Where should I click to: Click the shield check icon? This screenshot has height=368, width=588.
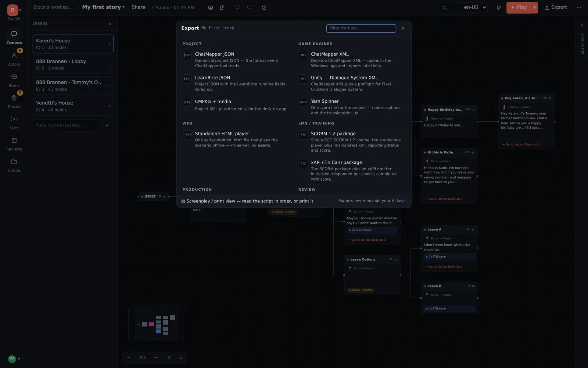pyautogui.click(x=499, y=7)
